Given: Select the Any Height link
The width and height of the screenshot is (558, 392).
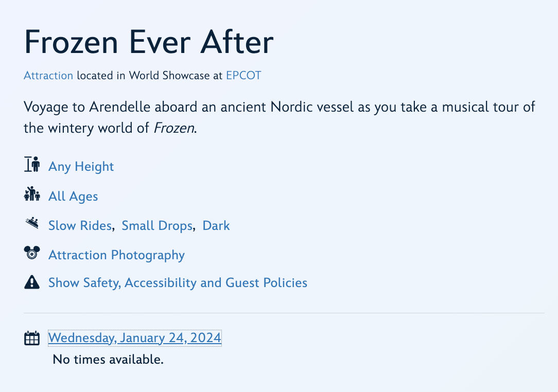Looking at the screenshot, I should pos(81,167).
